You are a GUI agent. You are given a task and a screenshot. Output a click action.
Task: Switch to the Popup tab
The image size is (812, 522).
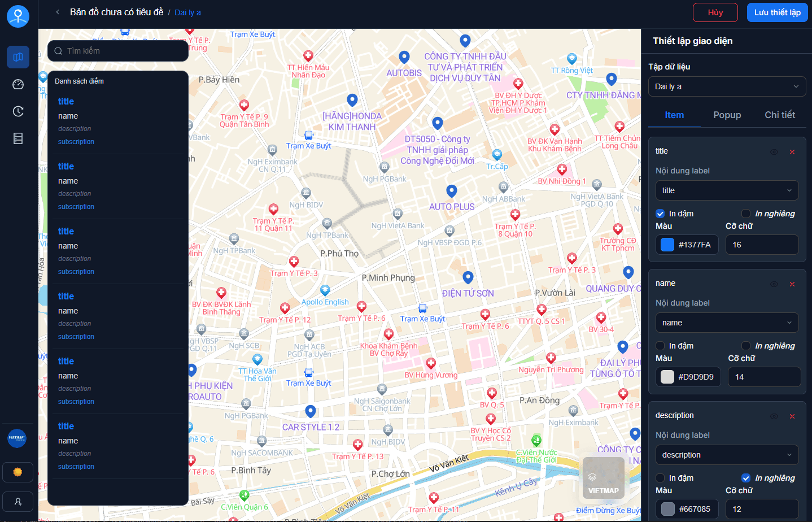click(x=727, y=115)
